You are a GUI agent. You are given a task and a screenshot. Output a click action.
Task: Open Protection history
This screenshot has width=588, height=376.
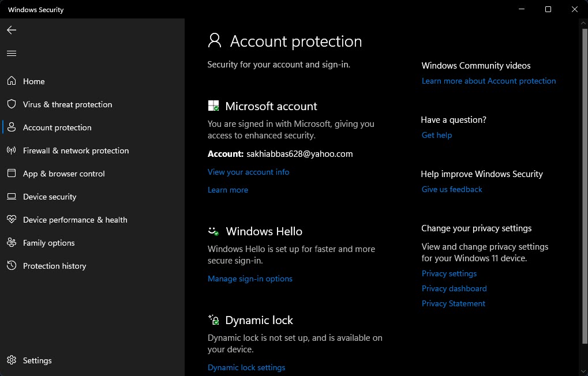[x=54, y=266]
